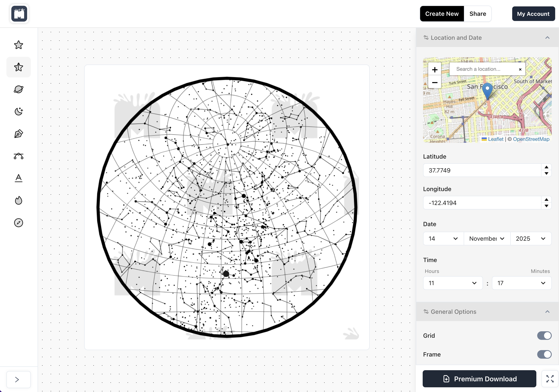This screenshot has width=559, height=392.
Task: Select the text tool icon
Action: pos(19,178)
